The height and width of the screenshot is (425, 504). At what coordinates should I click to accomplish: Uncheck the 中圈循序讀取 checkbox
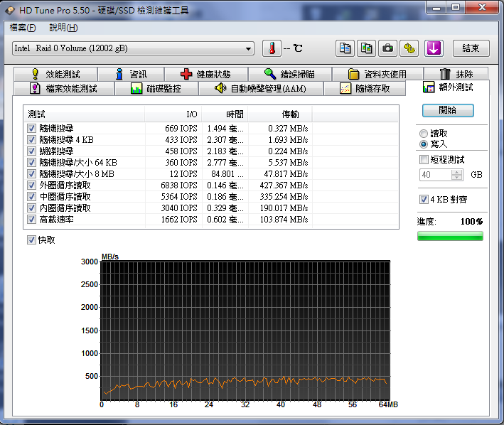(31, 197)
